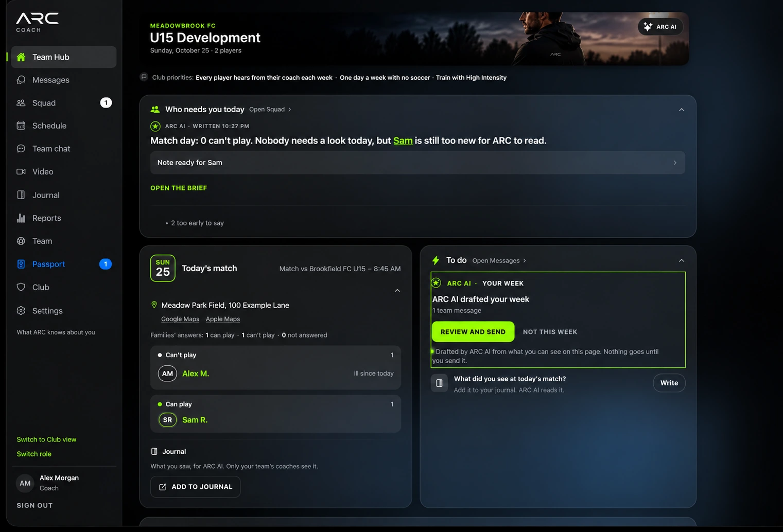Viewport: 783px width, 532px height.
Task: Select the Reports menu label
Action: coord(47,218)
